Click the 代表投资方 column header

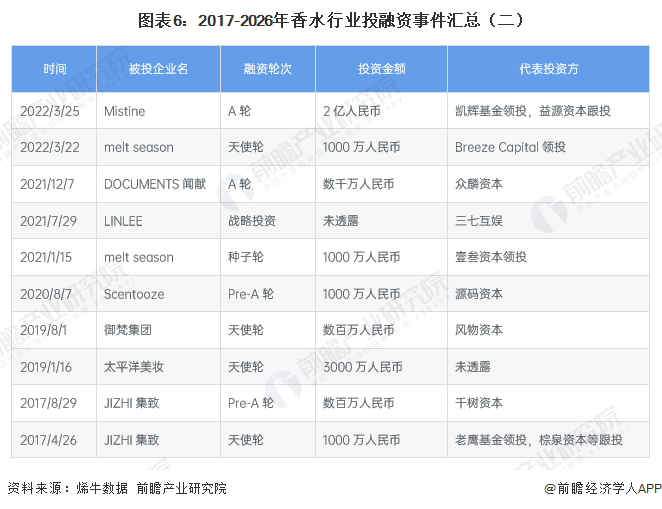(x=549, y=68)
